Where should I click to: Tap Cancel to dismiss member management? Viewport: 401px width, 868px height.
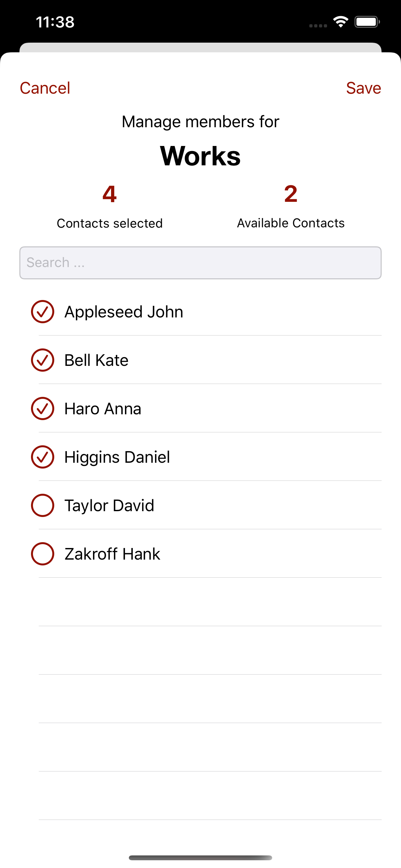45,88
